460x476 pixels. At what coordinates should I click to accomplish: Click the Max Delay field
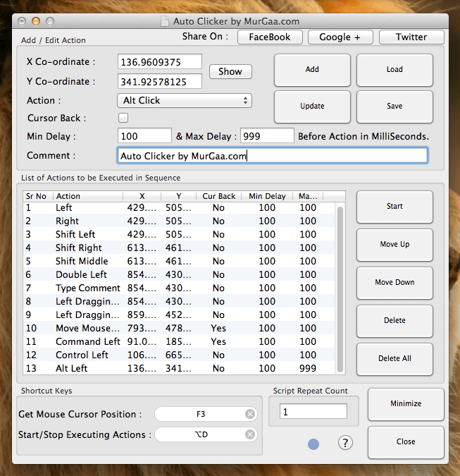tap(267, 135)
